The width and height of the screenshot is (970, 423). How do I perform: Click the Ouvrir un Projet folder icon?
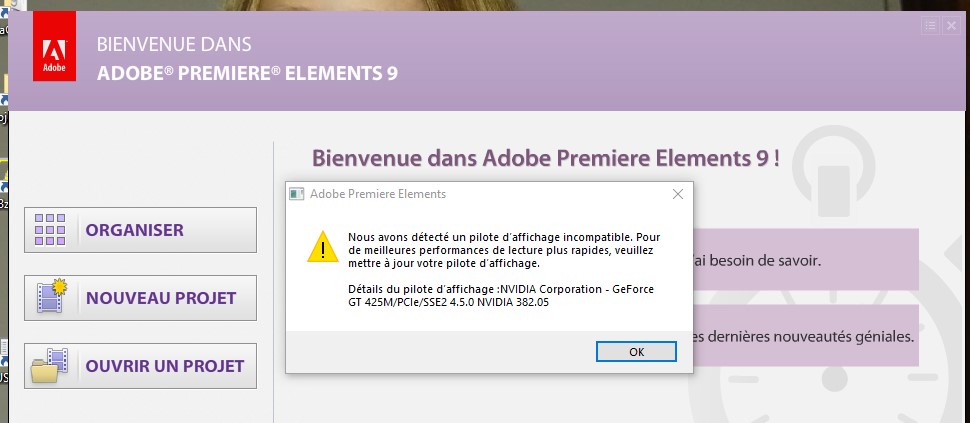point(50,365)
